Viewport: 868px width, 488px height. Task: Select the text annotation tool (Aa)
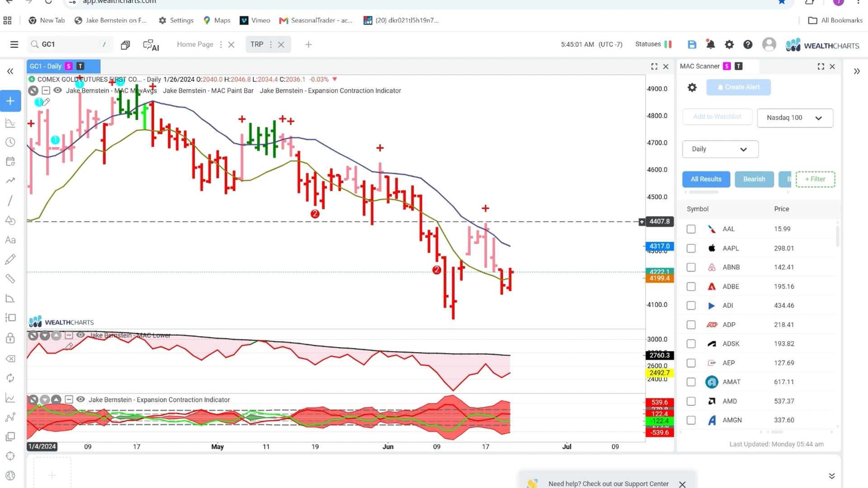(x=10, y=240)
